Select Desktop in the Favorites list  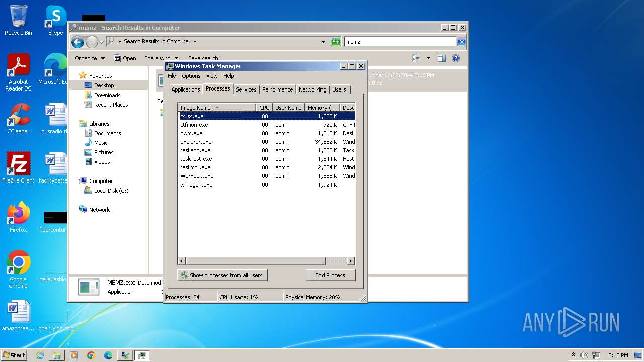pos(104,85)
